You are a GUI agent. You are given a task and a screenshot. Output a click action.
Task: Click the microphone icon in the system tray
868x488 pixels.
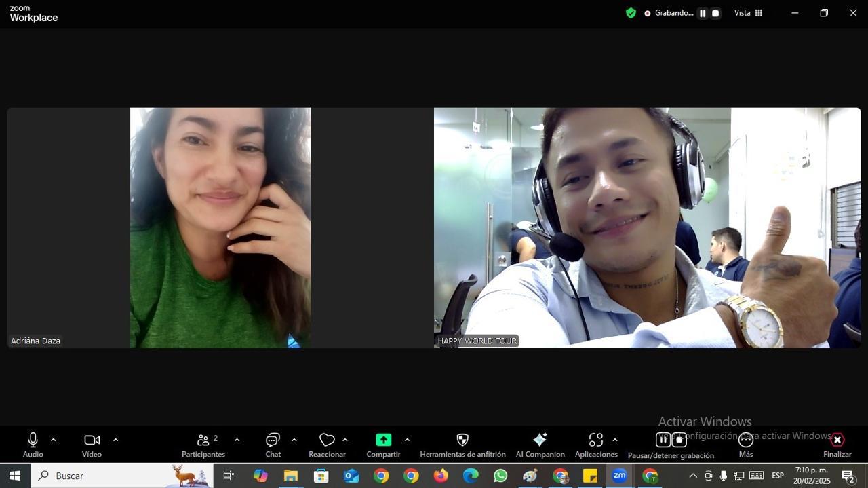(x=724, y=476)
